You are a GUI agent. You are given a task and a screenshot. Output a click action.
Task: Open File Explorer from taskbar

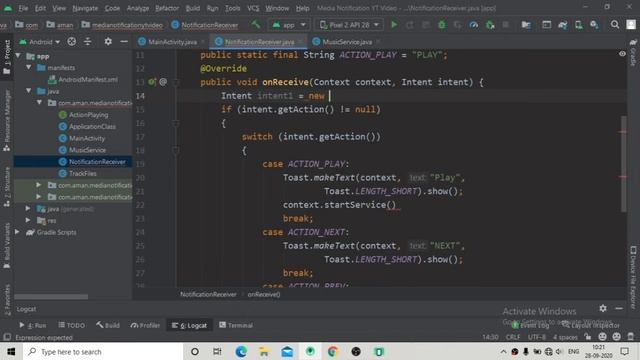pyautogui.click(x=264, y=351)
